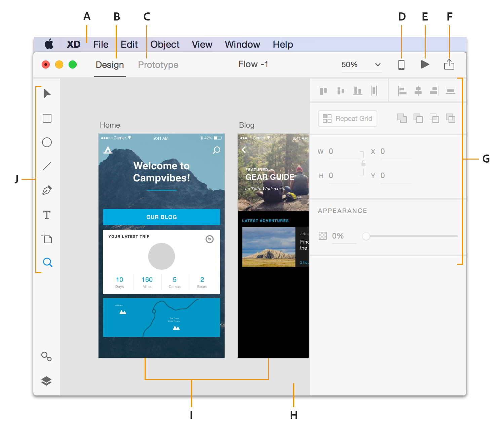Select the Ellipse tool

tap(47, 142)
